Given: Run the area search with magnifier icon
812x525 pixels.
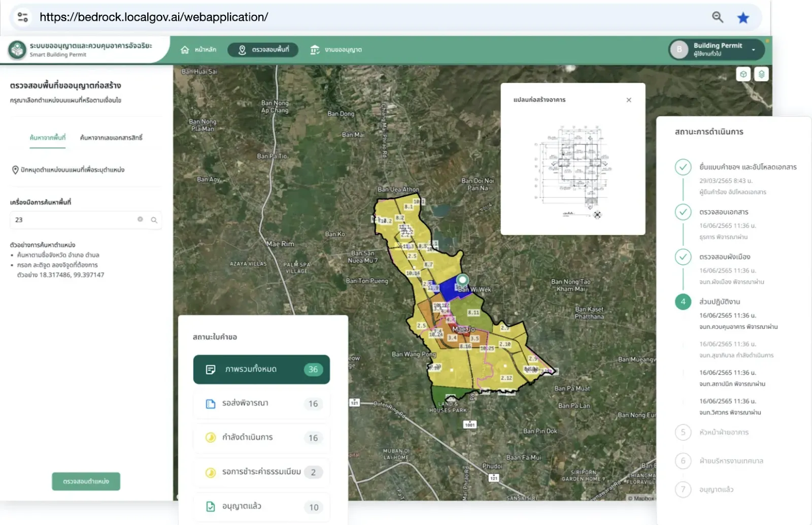Looking at the screenshot, I should click(154, 220).
